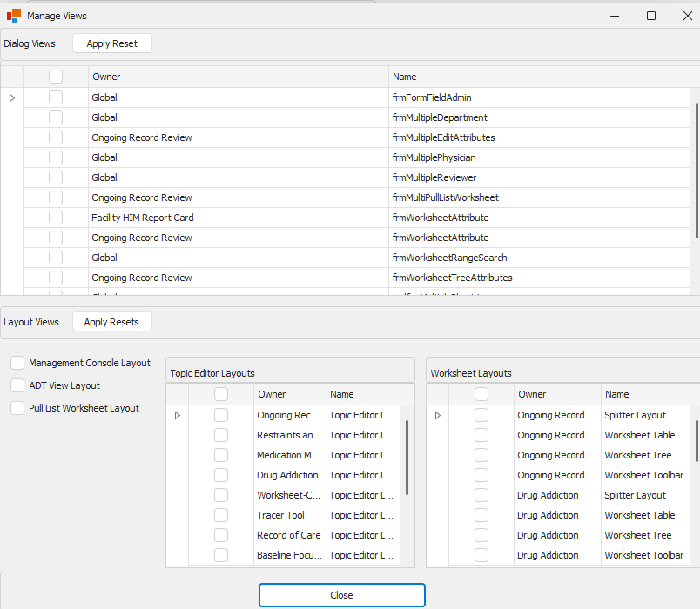Enable Pull List Worksheet Layout checkbox
Viewport: 700px width, 609px height.
point(17,408)
